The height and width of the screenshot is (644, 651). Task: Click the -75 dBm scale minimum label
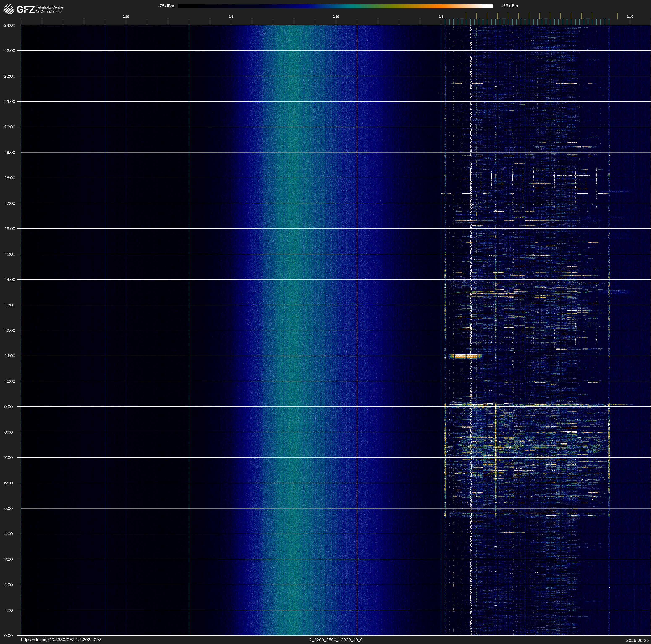pos(166,6)
